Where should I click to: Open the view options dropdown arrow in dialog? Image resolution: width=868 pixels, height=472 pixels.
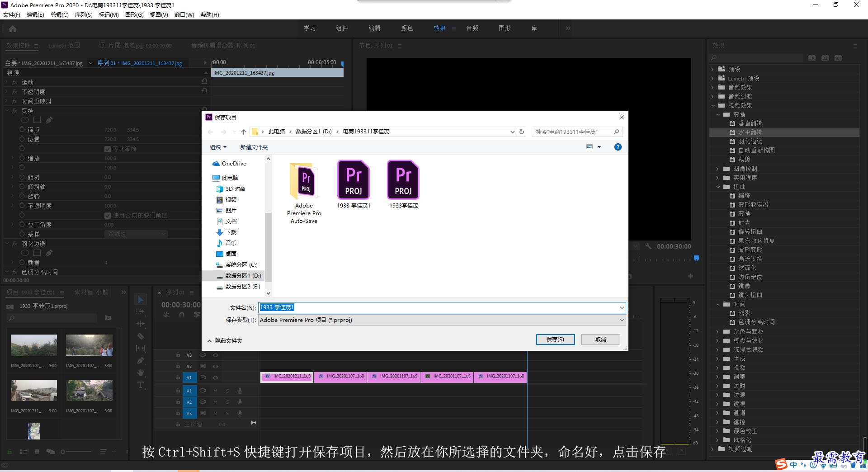coord(599,147)
